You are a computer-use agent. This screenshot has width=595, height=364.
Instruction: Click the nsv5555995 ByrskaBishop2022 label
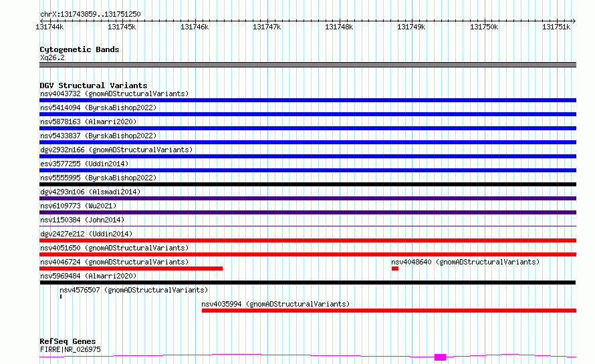[x=98, y=178]
